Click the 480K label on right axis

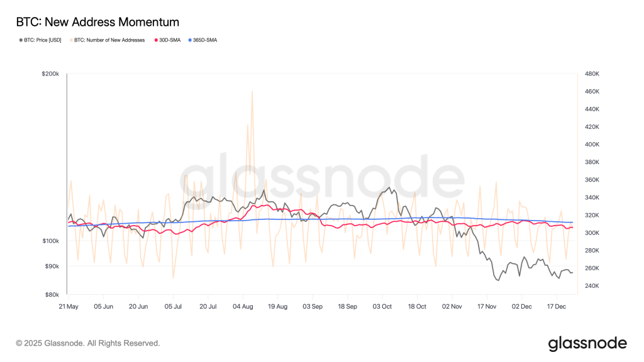pyautogui.click(x=593, y=74)
